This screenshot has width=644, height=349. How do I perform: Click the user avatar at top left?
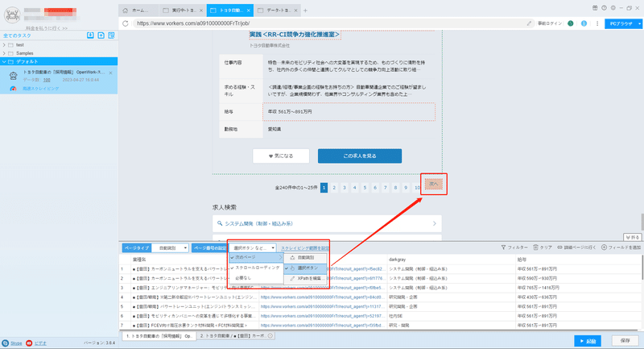[x=12, y=15]
